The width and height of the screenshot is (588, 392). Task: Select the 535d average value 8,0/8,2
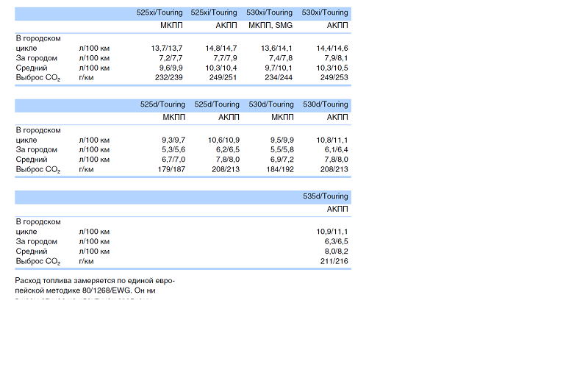(336, 251)
